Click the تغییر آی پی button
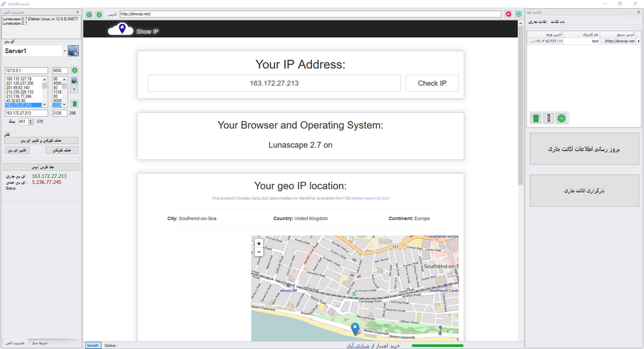Screen dimensions: 644x349 pos(17,150)
